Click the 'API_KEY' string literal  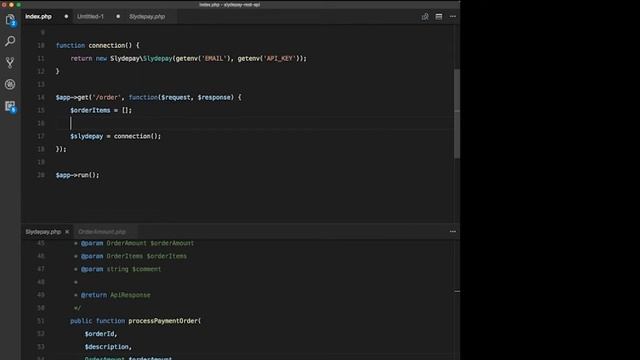click(x=280, y=58)
